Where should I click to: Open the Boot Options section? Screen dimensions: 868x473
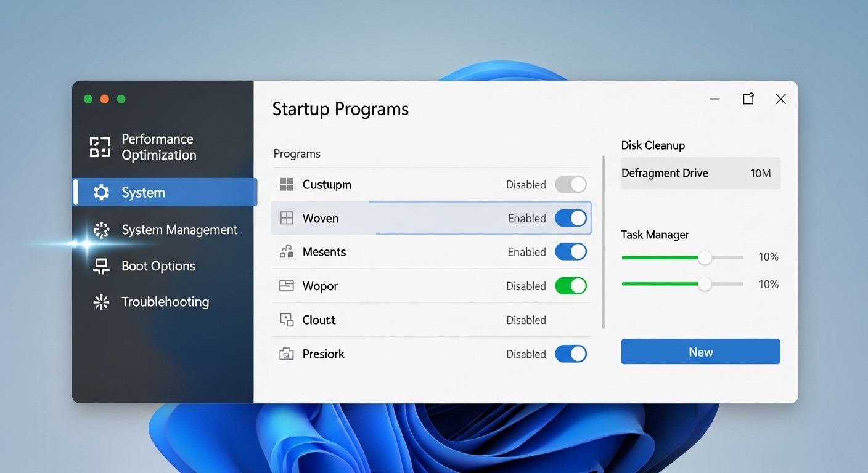click(x=158, y=266)
